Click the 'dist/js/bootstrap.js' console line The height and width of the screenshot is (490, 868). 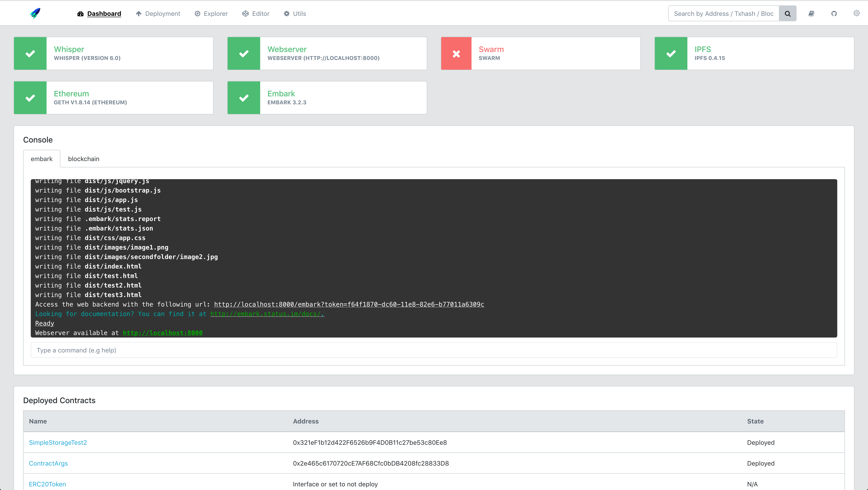pos(98,190)
